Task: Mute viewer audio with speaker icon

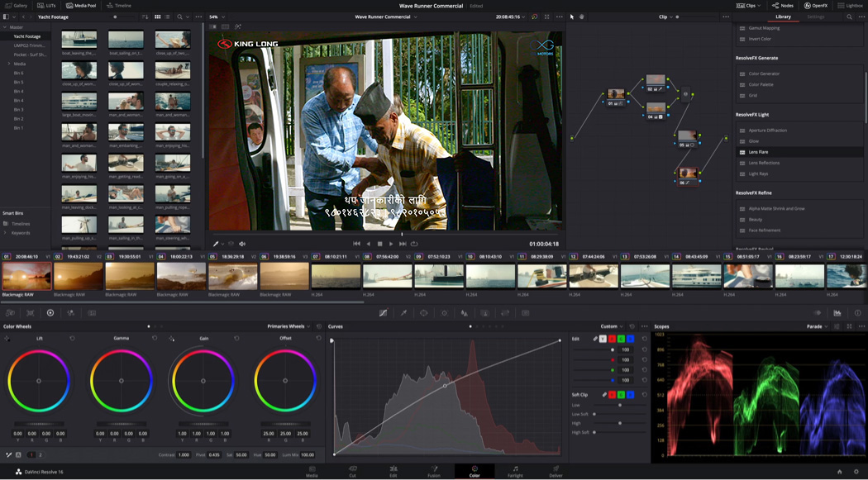Action: [242, 244]
